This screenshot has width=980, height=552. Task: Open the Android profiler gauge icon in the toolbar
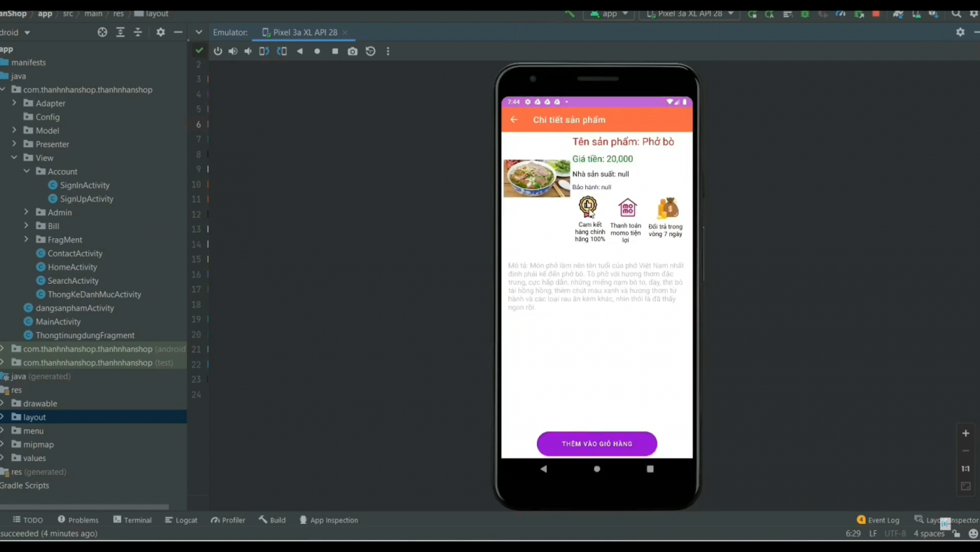coord(841,13)
